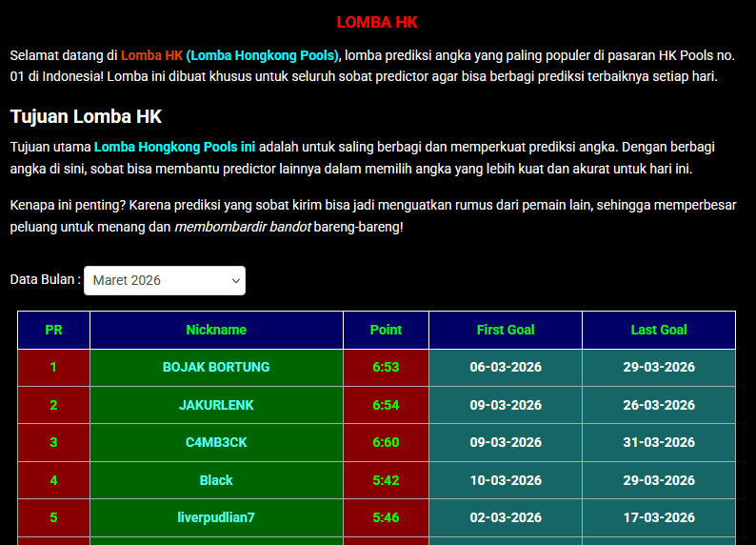The width and height of the screenshot is (756, 545).
Task: Click the orange Lomba HK link text
Action: [151, 54]
